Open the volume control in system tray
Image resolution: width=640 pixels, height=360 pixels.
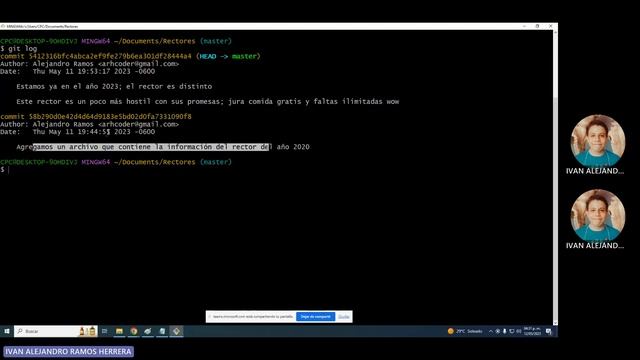tap(519, 331)
